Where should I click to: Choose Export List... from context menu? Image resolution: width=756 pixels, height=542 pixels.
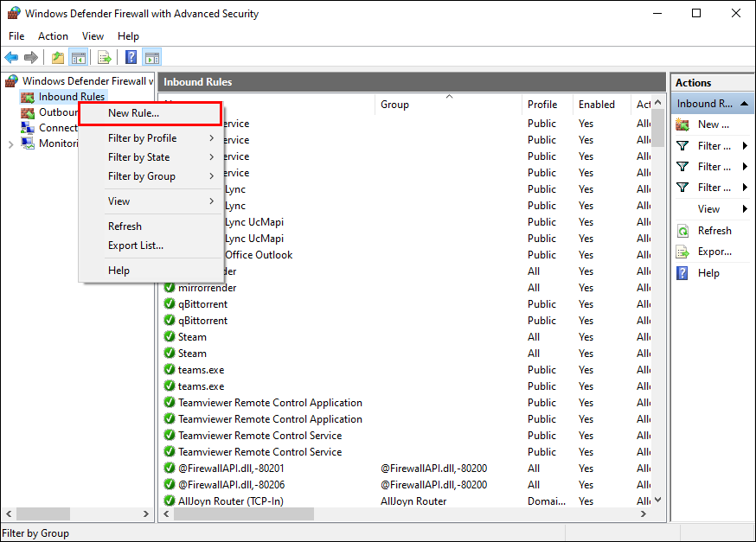coord(150,245)
